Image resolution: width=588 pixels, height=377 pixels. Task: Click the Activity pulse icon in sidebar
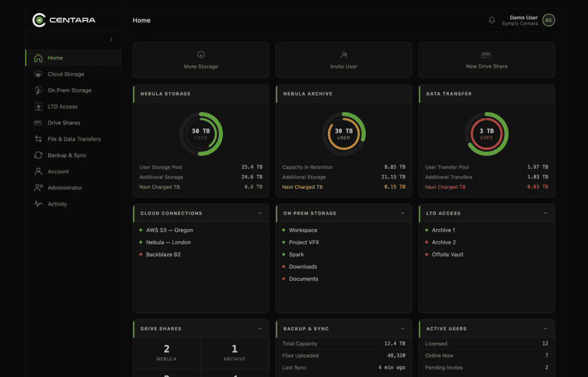tap(38, 204)
